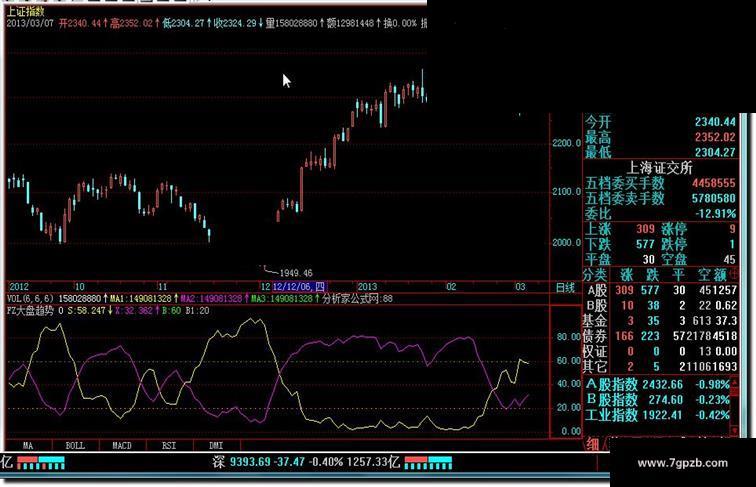756x487 pixels.
Task: Click the 最低 value 2304.27
Action: (716, 152)
